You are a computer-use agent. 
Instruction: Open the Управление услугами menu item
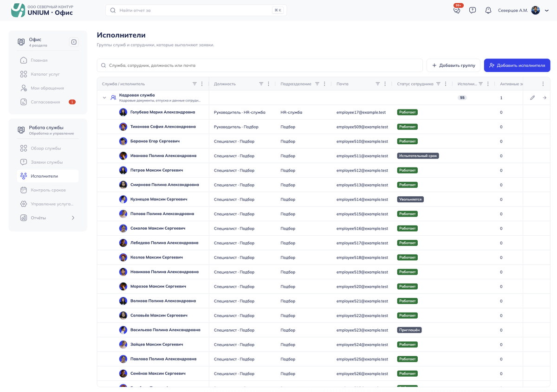[x=48, y=204]
